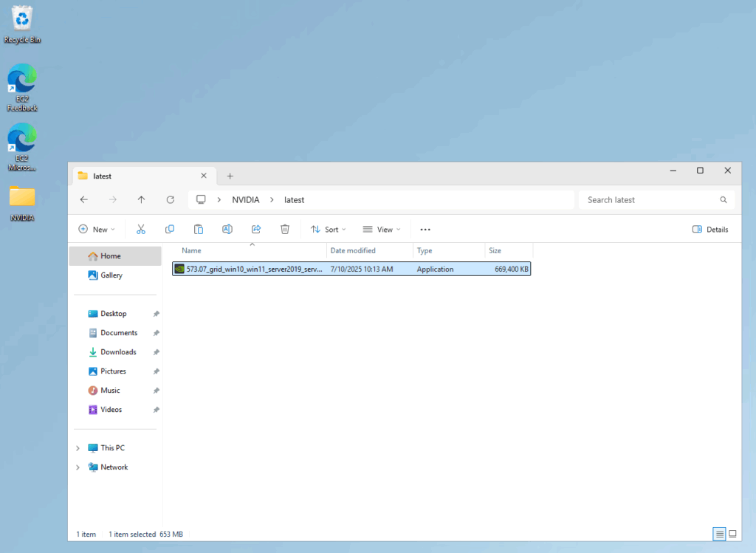Screen dimensions: 756x553
Task: Switch to large thumbnails view icon
Action: click(x=732, y=534)
